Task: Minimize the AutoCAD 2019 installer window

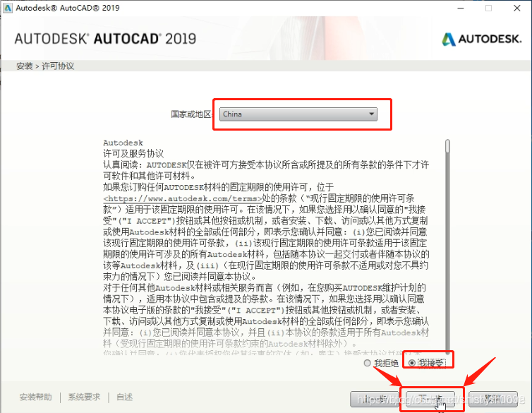Action: click(x=461, y=8)
